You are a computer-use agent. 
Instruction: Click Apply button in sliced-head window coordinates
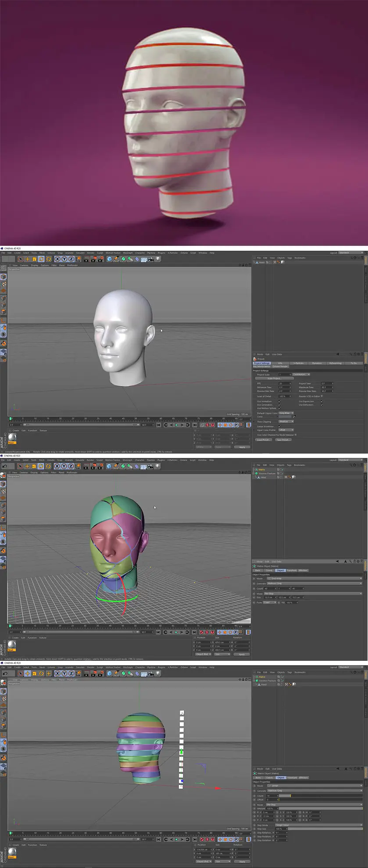(242, 861)
